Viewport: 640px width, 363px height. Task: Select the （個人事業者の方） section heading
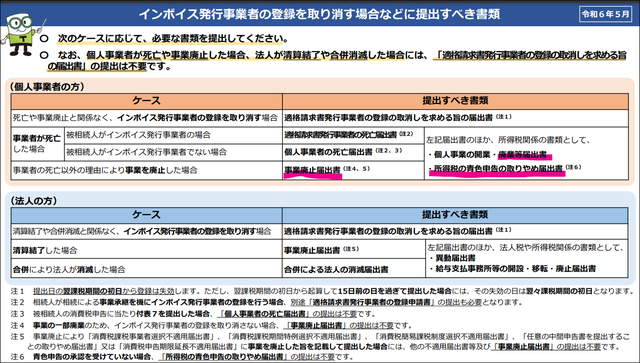click(x=47, y=87)
